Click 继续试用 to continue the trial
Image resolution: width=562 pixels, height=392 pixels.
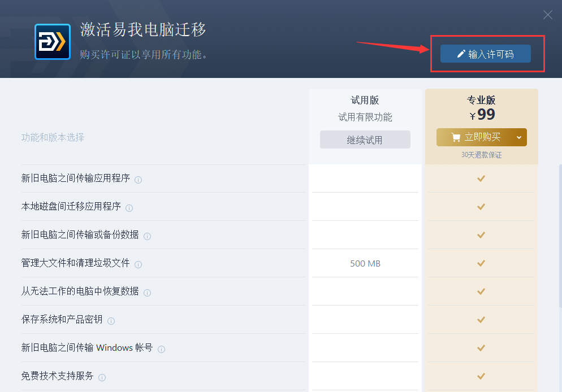click(365, 140)
